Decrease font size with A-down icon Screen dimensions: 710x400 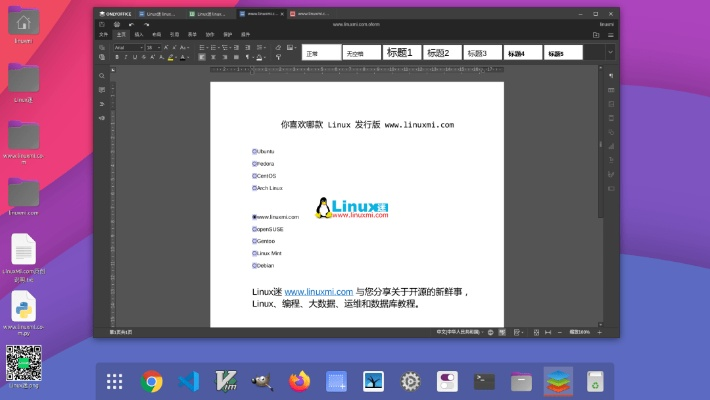pyautogui.click(x=174, y=48)
